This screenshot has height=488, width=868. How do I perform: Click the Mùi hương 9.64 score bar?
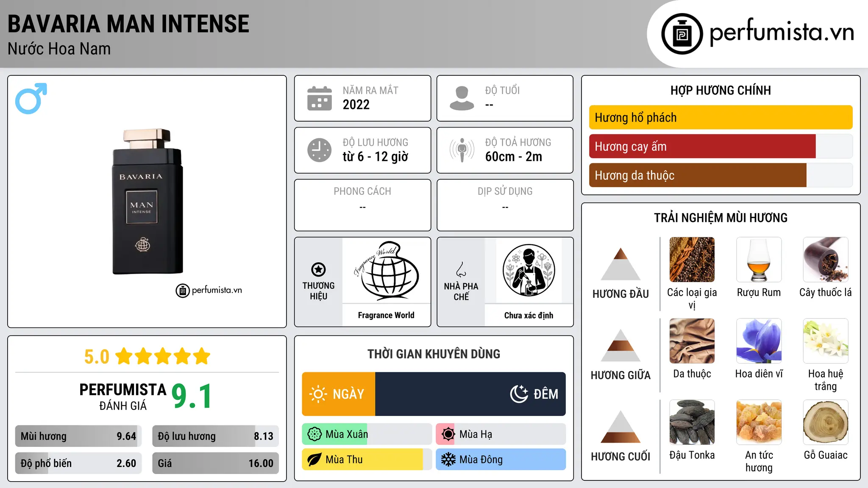click(x=78, y=436)
